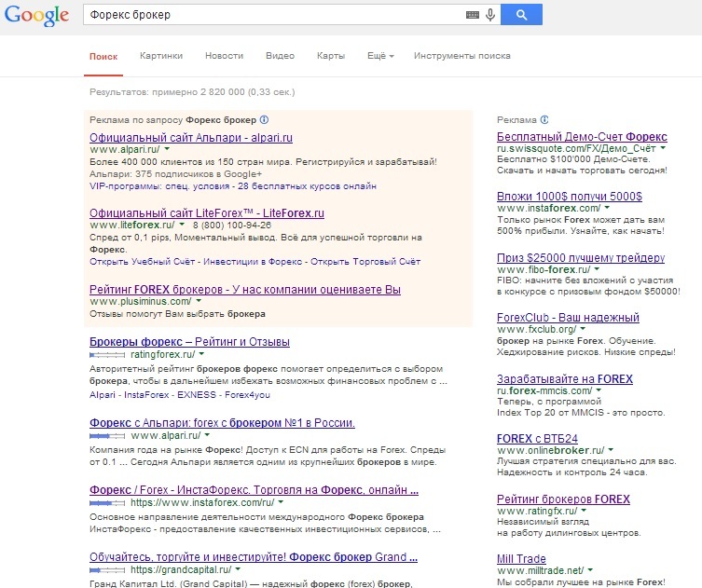Screen dimensions: 702x588
Task: Open the on-screen keyboard icon in search box
Action: pos(473,15)
